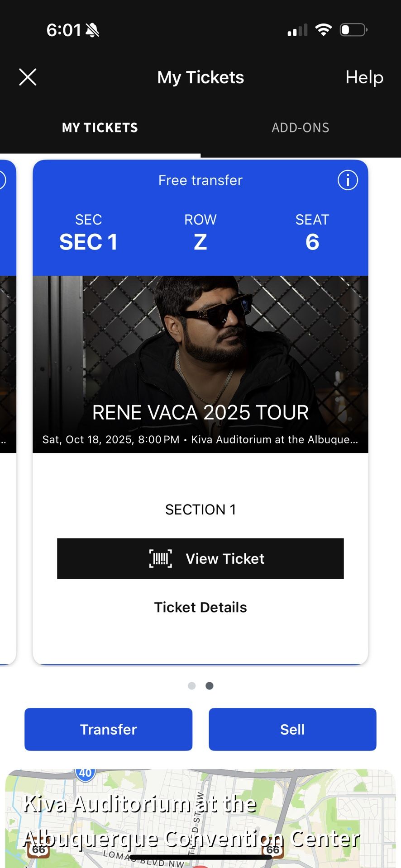Show the previous ticket card at left edge
Screen dimensions: 401x868
[7, 407]
